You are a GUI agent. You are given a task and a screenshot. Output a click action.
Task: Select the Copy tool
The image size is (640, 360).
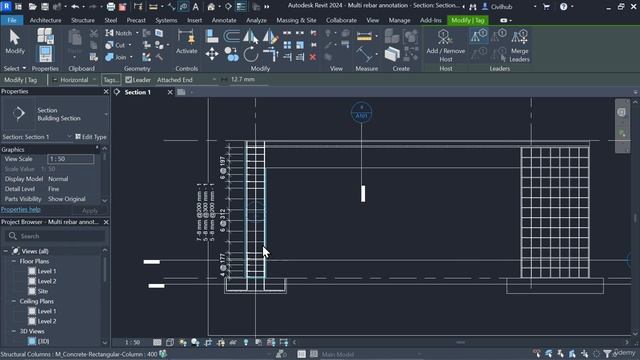coord(231,54)
